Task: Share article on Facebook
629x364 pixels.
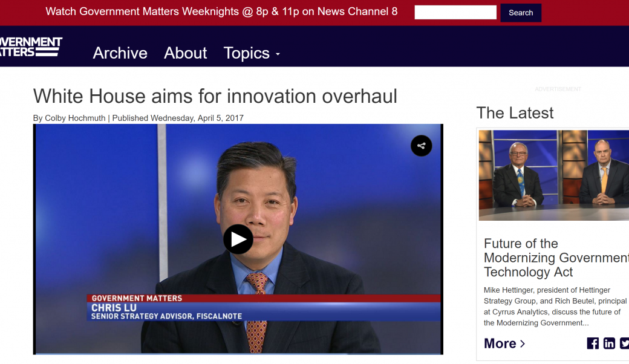Action: click(x=593, y=343)
